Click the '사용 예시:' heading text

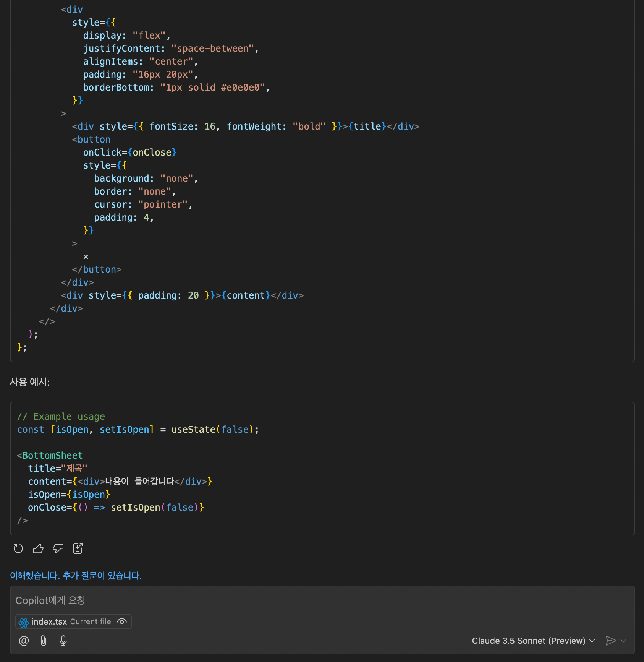pyautogui.click(x=30, y=382)
